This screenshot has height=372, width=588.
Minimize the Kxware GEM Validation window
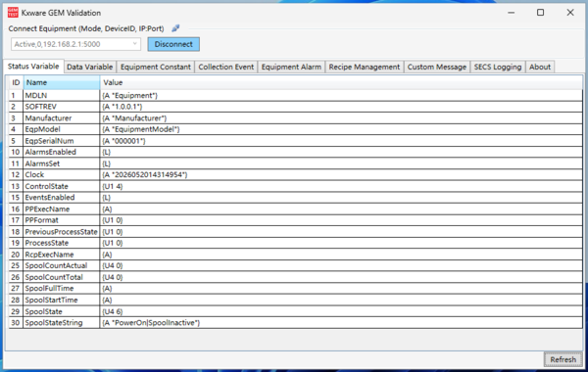click(x=511, y=13)
